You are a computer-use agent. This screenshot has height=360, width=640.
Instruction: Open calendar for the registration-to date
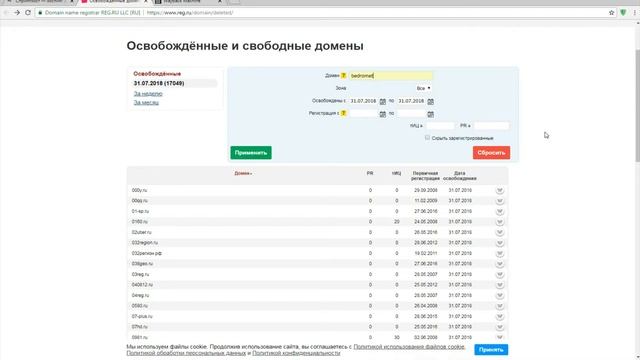[430, 114]
